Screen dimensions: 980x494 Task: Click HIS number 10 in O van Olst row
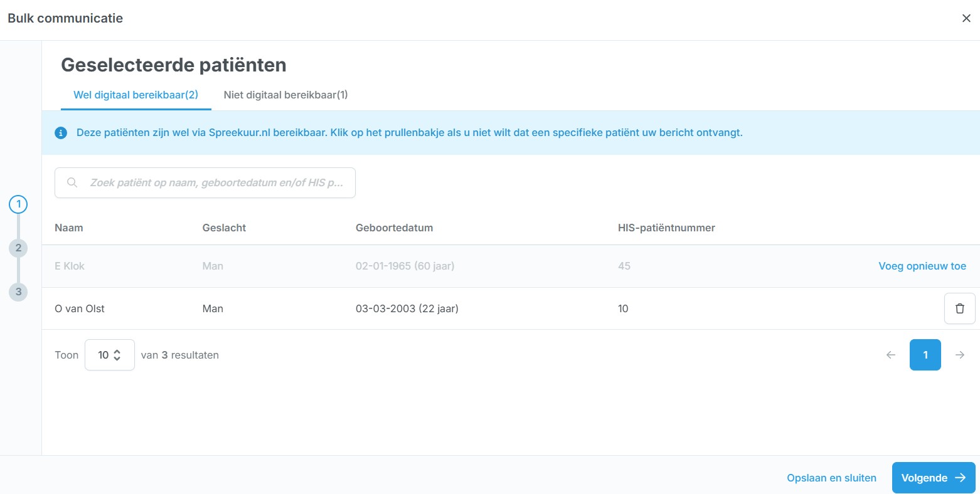(623, 308)
